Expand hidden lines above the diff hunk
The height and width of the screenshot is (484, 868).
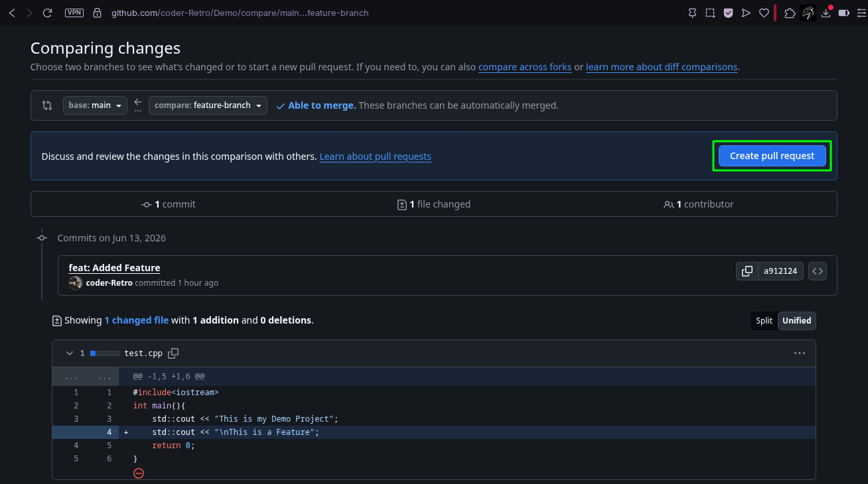[x=86, y=376]
